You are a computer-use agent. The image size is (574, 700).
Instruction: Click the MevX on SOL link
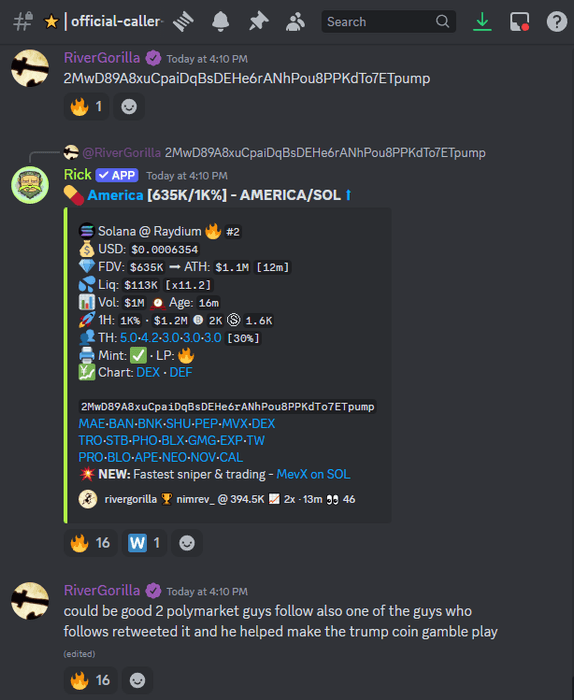coord(313,474)
